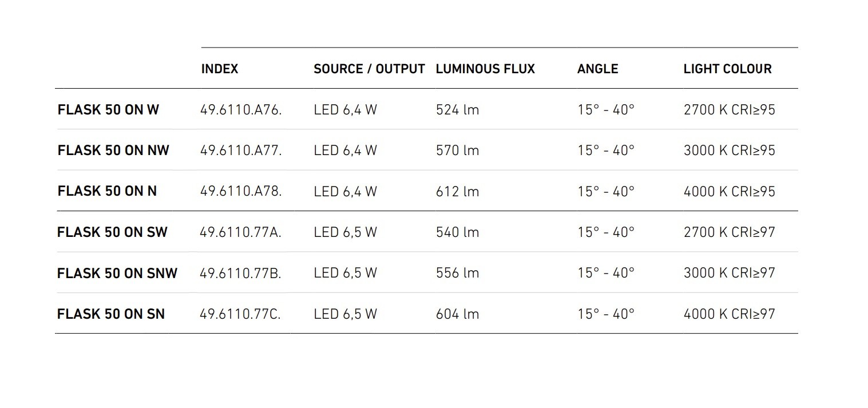Screen dimensions: 868x408
Task: Click the 524 lm luminous flux value
Action: (457, 110)
